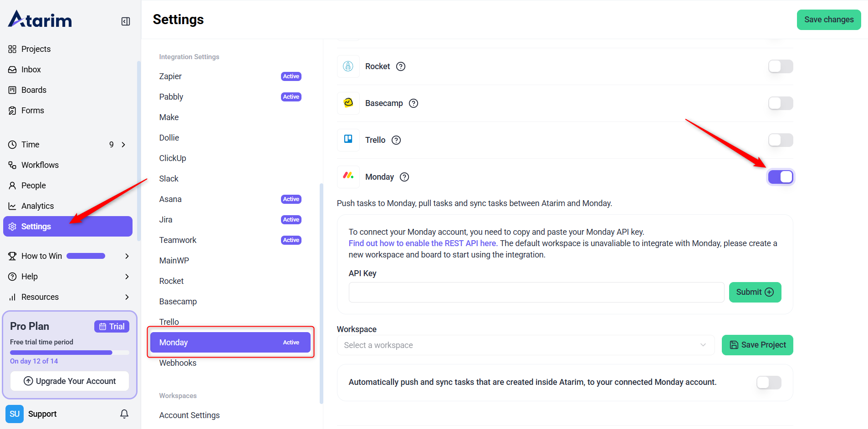This screenshot has height=429, width=868.
Task: Open Webhooks in integration settings
Action: pos(178,363)
